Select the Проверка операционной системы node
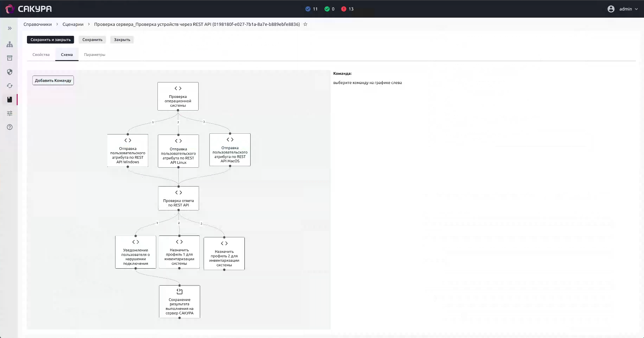The height and width of the screenshot is (338, 644). 178,96
